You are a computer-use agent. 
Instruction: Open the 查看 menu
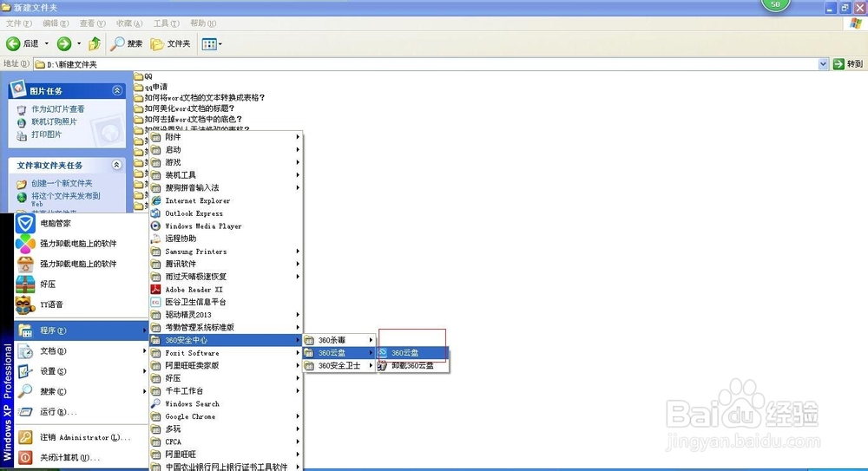(x=93, y=23)
